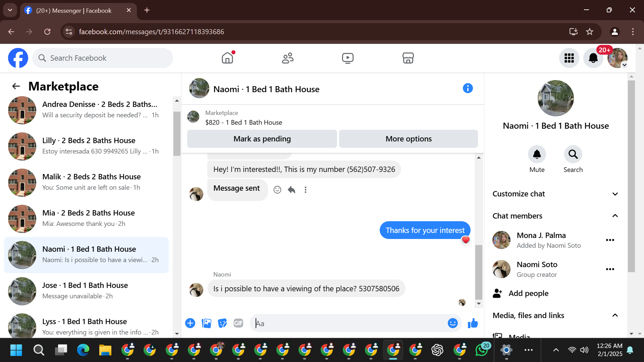Screen dimensions: 644x362
Task: Open the account profile picture menu
Action: pos(618,58)
